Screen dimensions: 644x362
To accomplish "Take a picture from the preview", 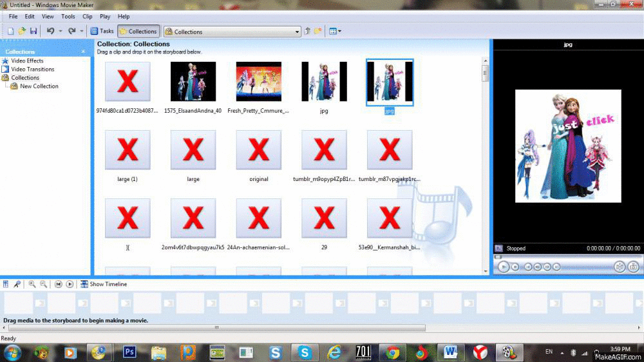I will [634, 267].
